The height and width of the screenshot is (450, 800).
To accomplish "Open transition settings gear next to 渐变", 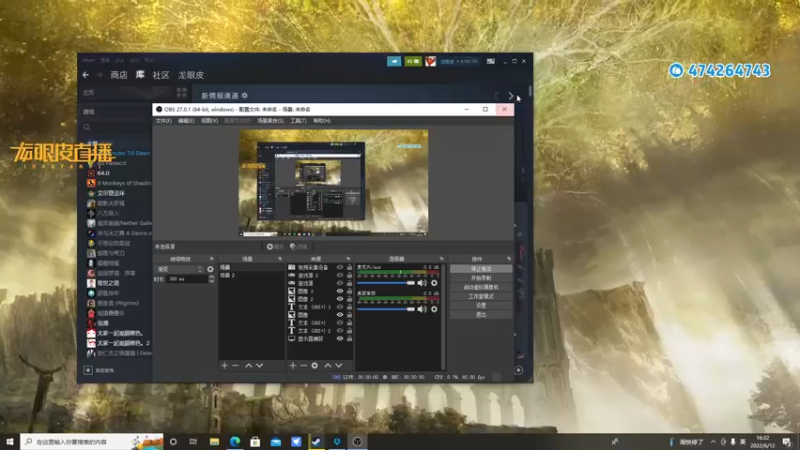I will pos(210,269).
